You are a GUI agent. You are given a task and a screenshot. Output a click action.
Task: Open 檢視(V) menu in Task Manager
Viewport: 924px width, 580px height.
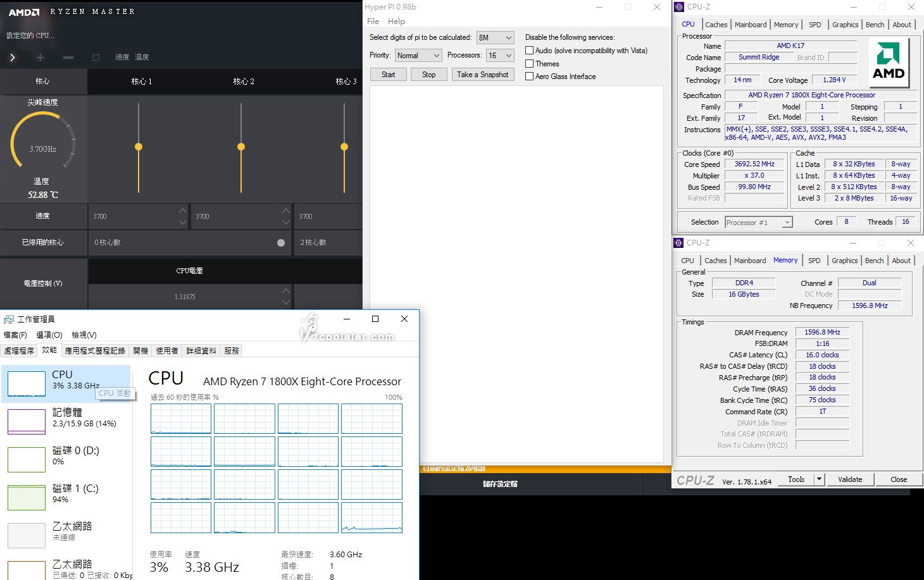[x=84, y=335]
